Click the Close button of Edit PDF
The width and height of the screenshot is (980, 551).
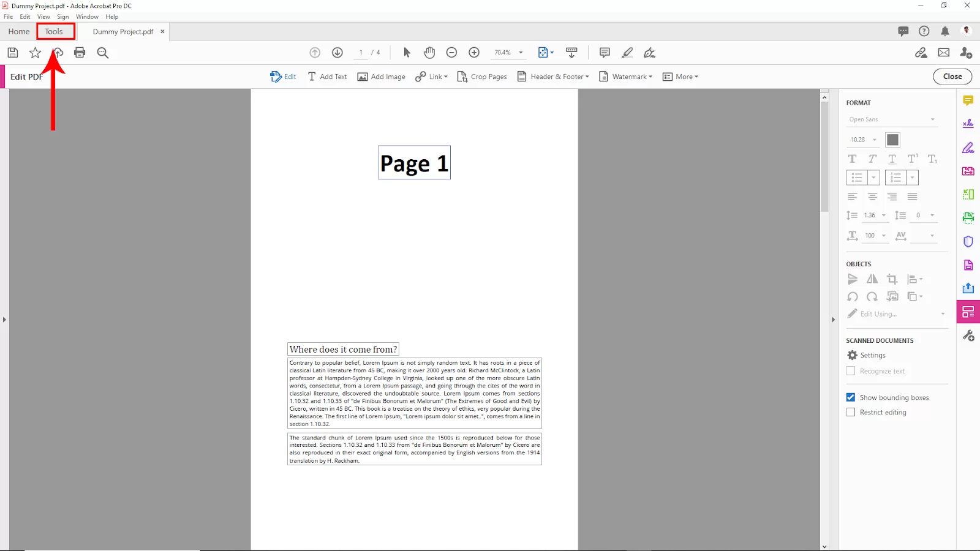(952, 77)
